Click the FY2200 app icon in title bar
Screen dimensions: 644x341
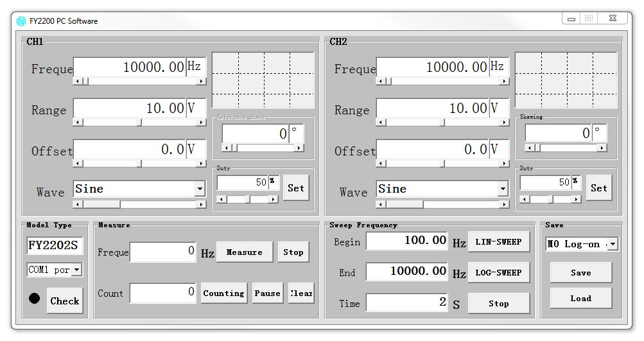[x=21, y=21]
